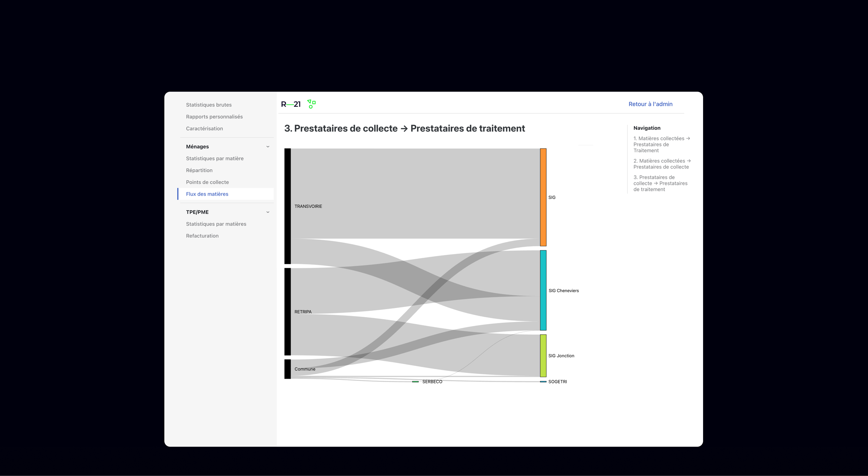Open TPE/PME Statistiques par matières
Viewport: 868px width, 476px height.
[216, 224]
